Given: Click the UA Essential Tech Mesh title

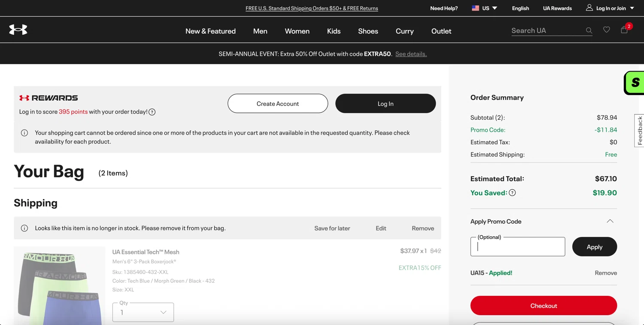Looking at the screenshot, I should pos(146,252).
